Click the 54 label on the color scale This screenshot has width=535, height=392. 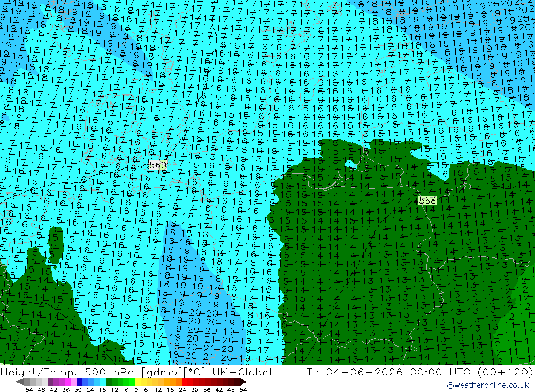(x=243, y=390)
